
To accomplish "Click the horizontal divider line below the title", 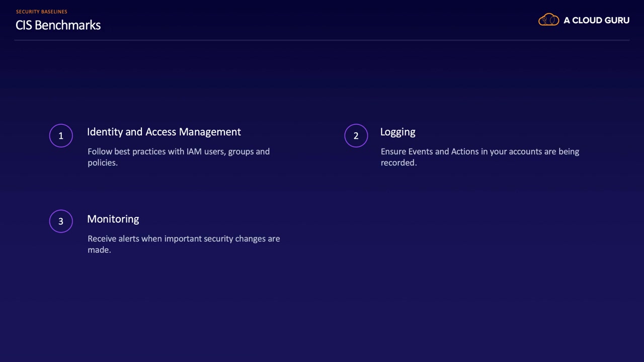I will [x=322, y=40].
